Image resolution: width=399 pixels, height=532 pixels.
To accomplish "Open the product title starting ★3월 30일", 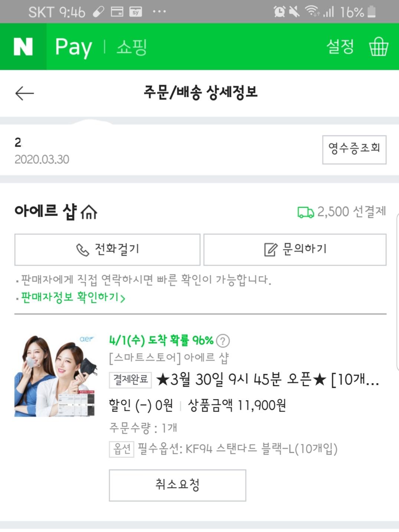I will (x=267, y=380).
